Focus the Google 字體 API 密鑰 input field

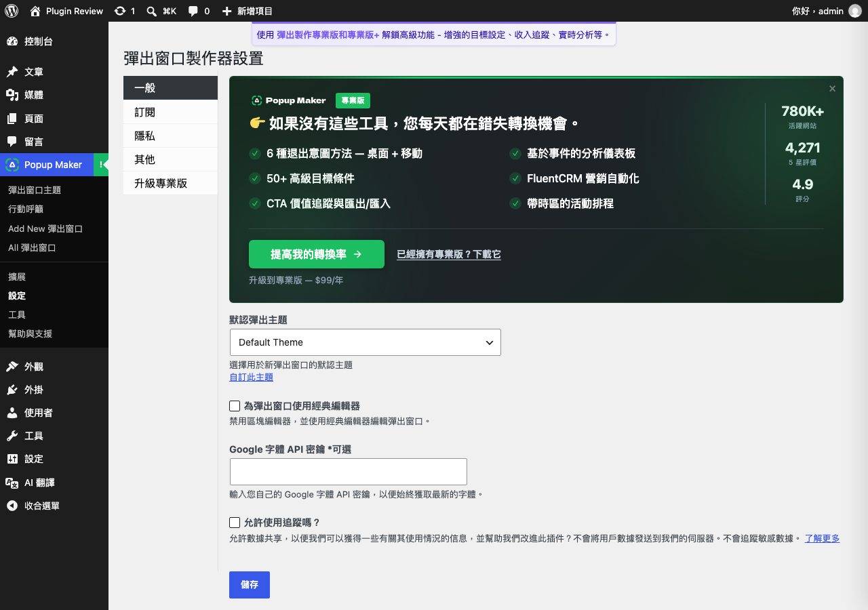(x=349, y=472)
